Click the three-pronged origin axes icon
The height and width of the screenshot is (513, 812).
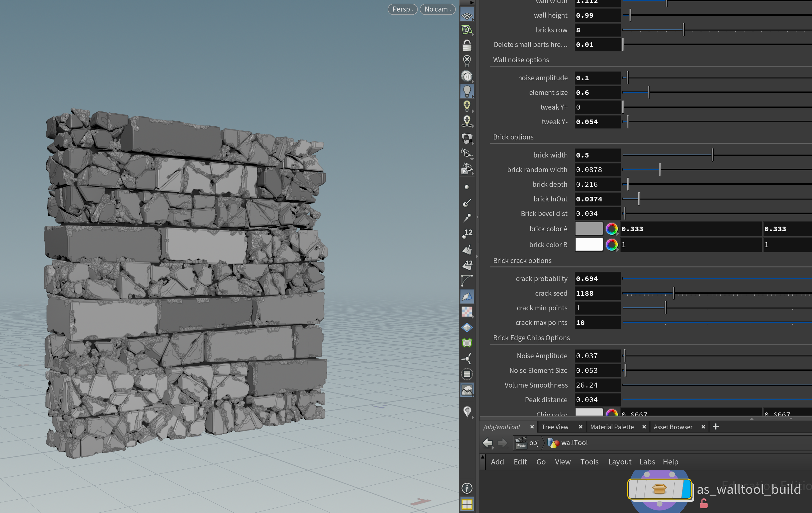click(467, 359)
